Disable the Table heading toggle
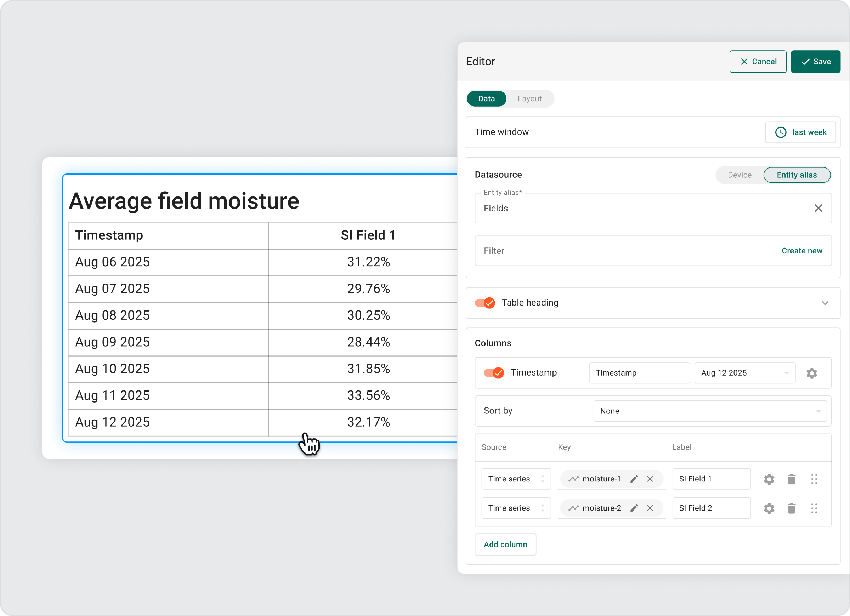850x616 pixels. 485,303
